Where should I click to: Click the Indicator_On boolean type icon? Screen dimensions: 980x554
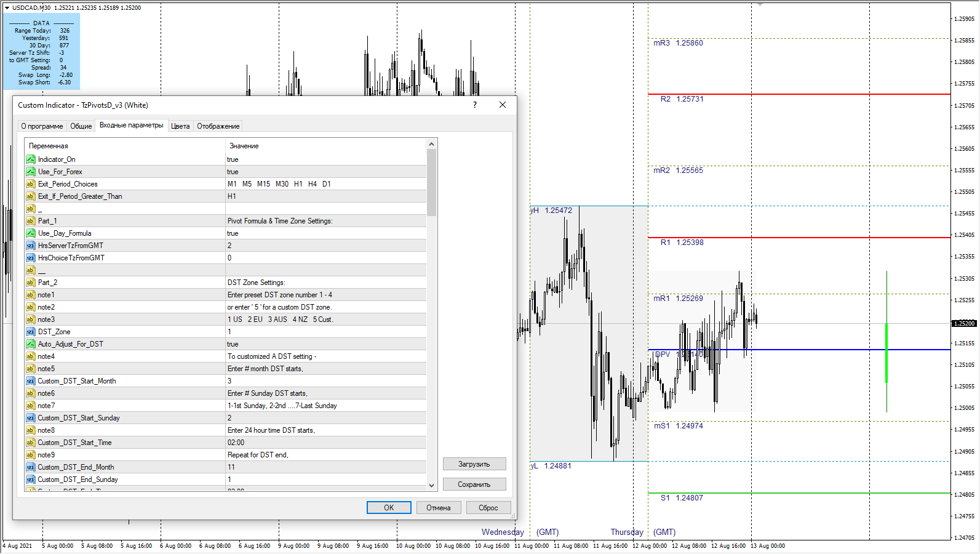click(30, 159)
